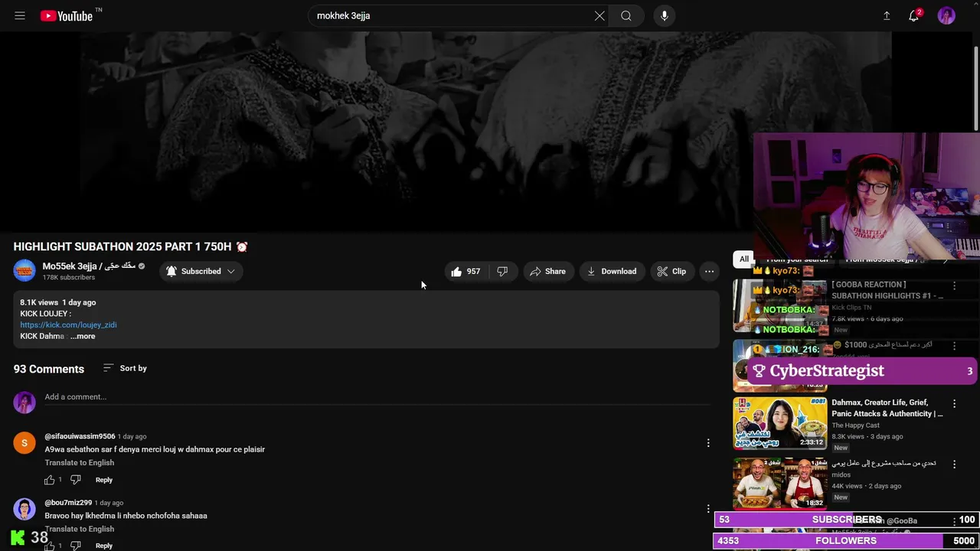Download the video
The width and height of the screenshot is (980, 551).
click(x=612, y=271)
